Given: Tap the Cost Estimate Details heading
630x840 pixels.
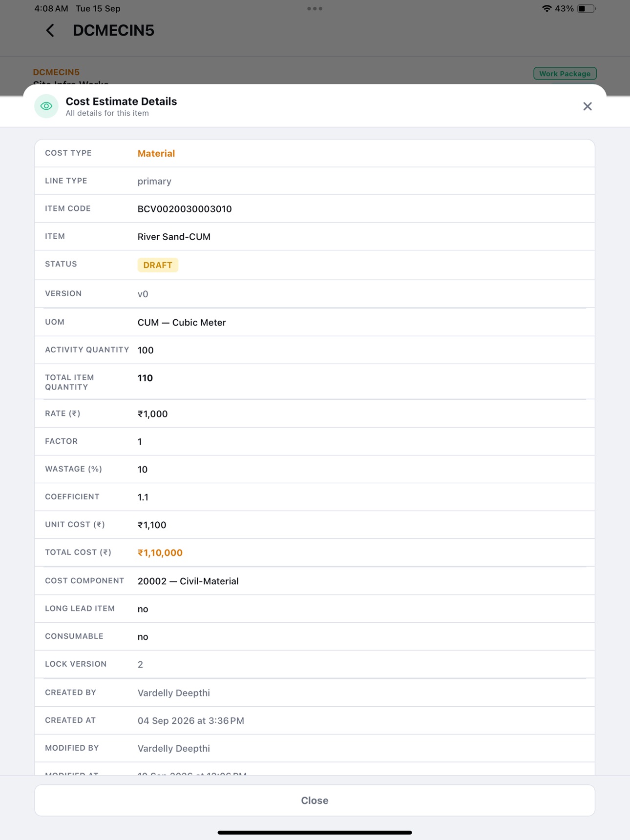Looking at the screenshot, I should (x=121, y=102).
